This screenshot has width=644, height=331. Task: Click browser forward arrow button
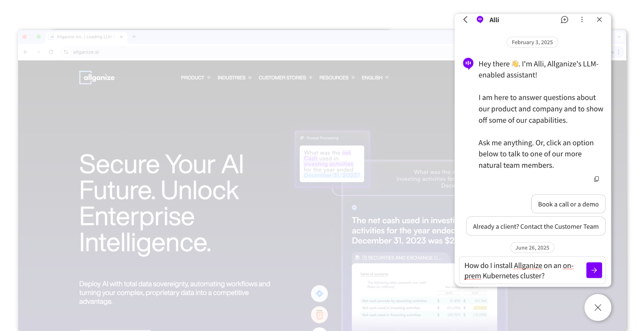[38, 52]
